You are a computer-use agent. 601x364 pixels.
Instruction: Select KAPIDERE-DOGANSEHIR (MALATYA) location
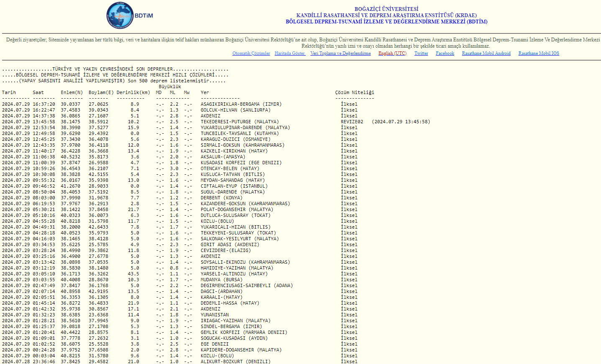pos(241,350)
